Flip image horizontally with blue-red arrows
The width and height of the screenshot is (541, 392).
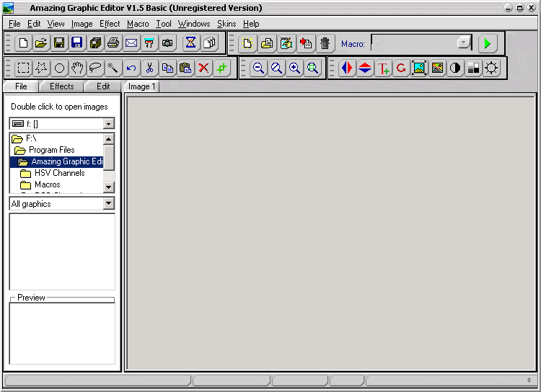[347, 68]
